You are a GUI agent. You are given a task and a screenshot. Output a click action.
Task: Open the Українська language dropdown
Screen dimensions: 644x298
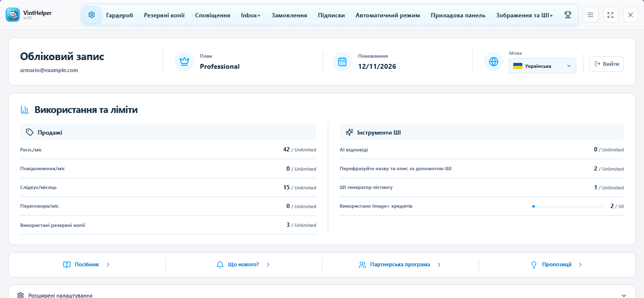[543, 66]
